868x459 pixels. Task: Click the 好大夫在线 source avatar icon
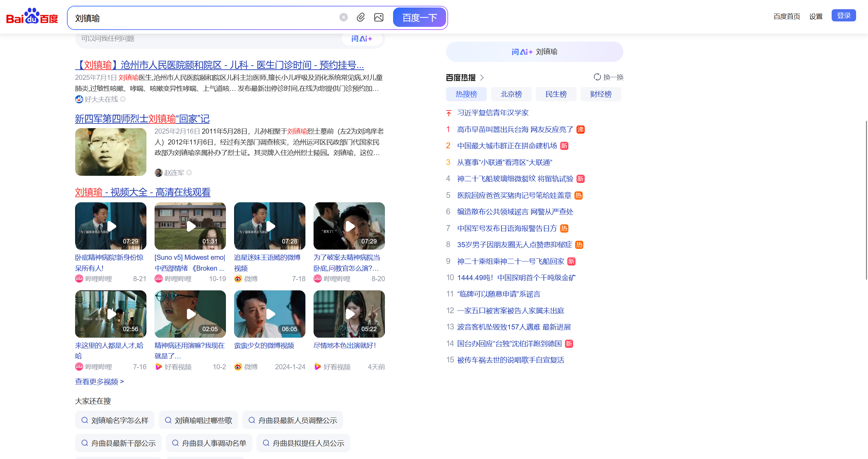tap(79, 99)
